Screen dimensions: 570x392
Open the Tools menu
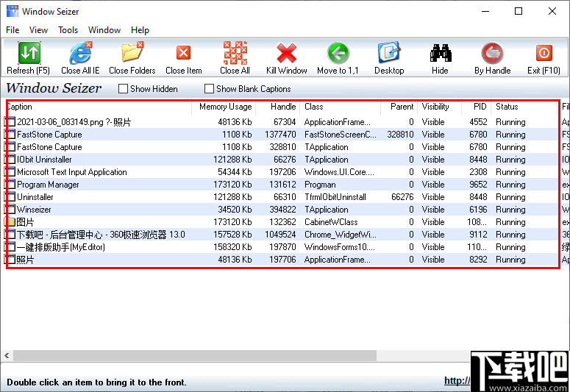68,30
